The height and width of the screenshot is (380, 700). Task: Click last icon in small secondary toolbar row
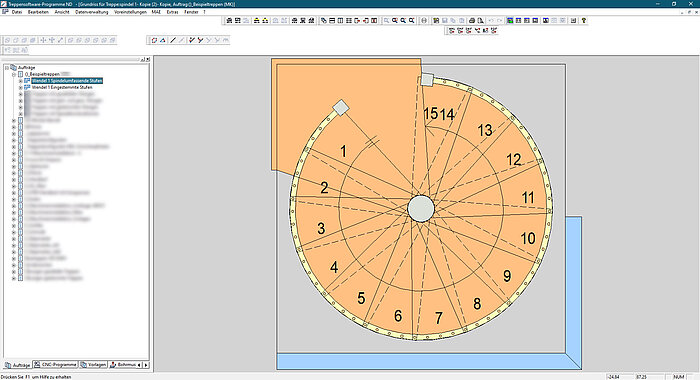pos(494,30)
